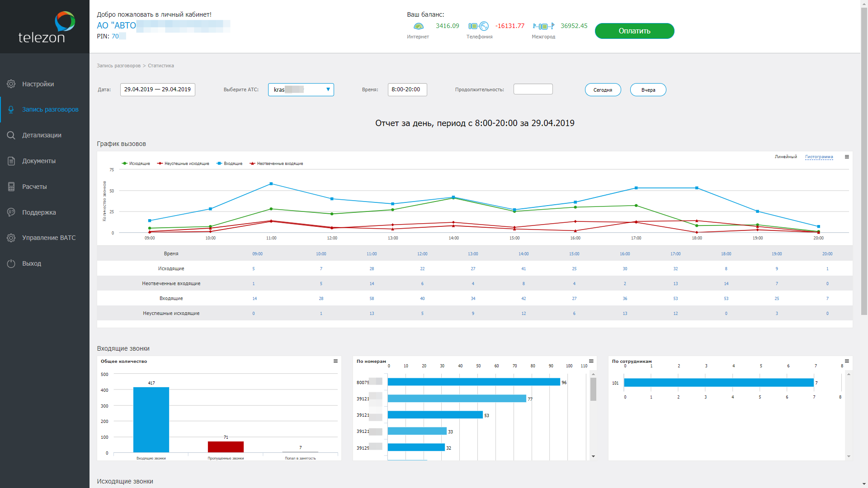Click the red Пропущенные звонки bar
868x488 pixels.
coord(226,447)
